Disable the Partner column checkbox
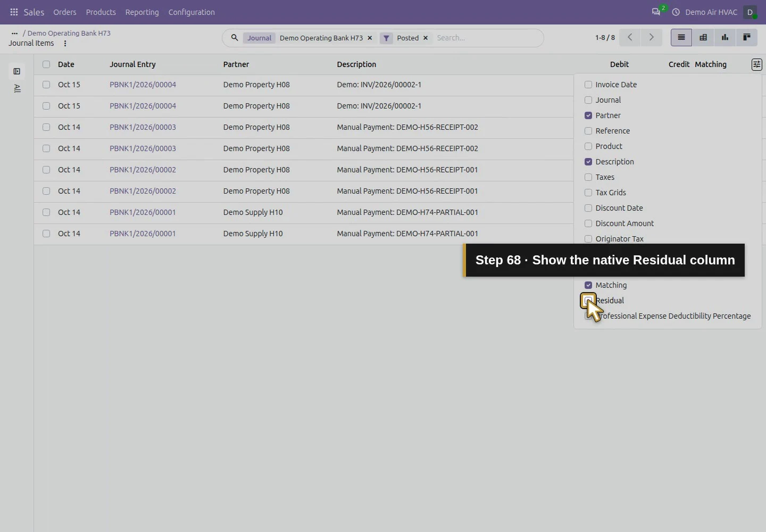 click(588, 115)
